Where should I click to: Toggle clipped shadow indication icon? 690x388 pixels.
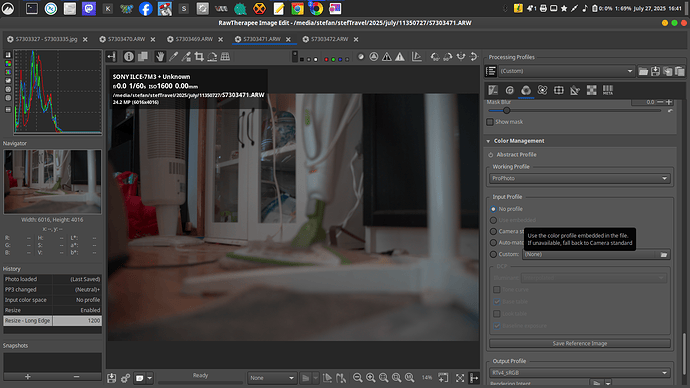pyautogui.click(x=386, y=57)
